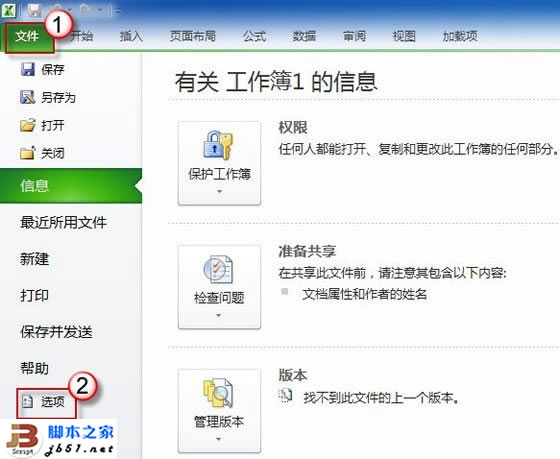The width and height of the screenshot is (560, 459).
Task: Click the lock and key 保护工作簿 icon
Action: [218, 145]
